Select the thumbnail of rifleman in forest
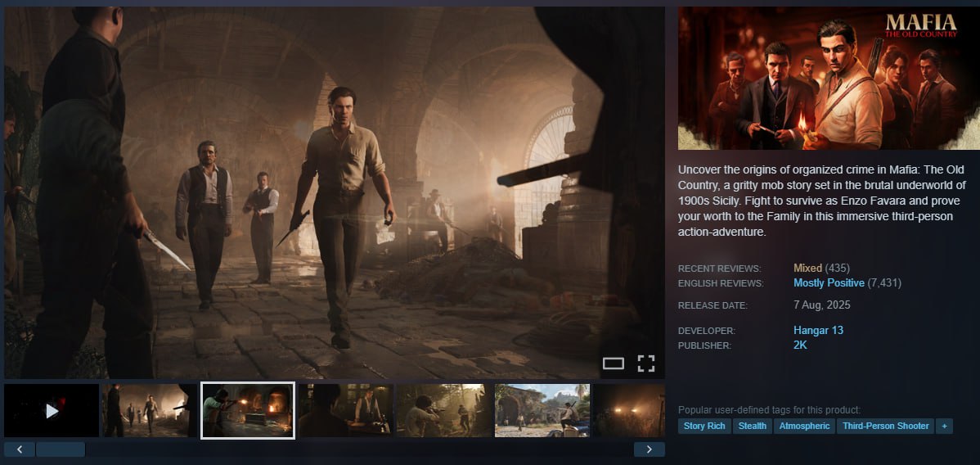The width and height of the screenshot is (980, 465). (444, 410)
